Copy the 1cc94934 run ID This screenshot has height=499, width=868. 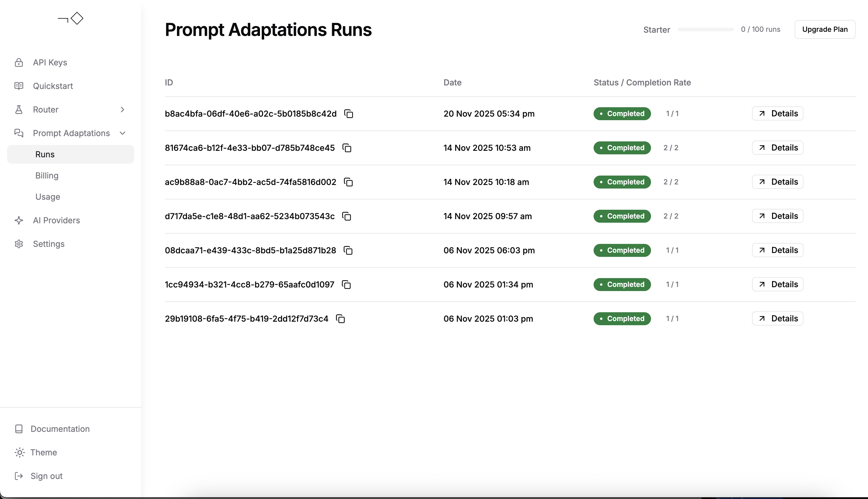[x=346, y=285]
